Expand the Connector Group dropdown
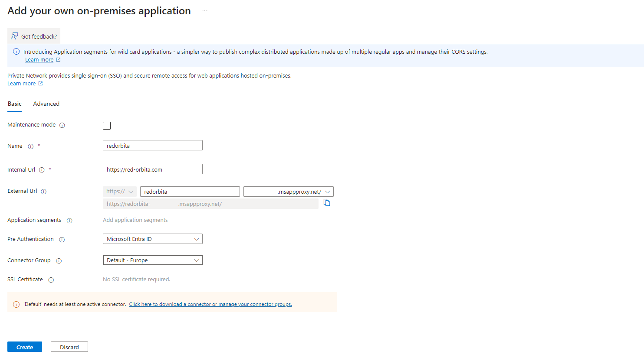This screenshot has width=644, height=361. (152, 260)
